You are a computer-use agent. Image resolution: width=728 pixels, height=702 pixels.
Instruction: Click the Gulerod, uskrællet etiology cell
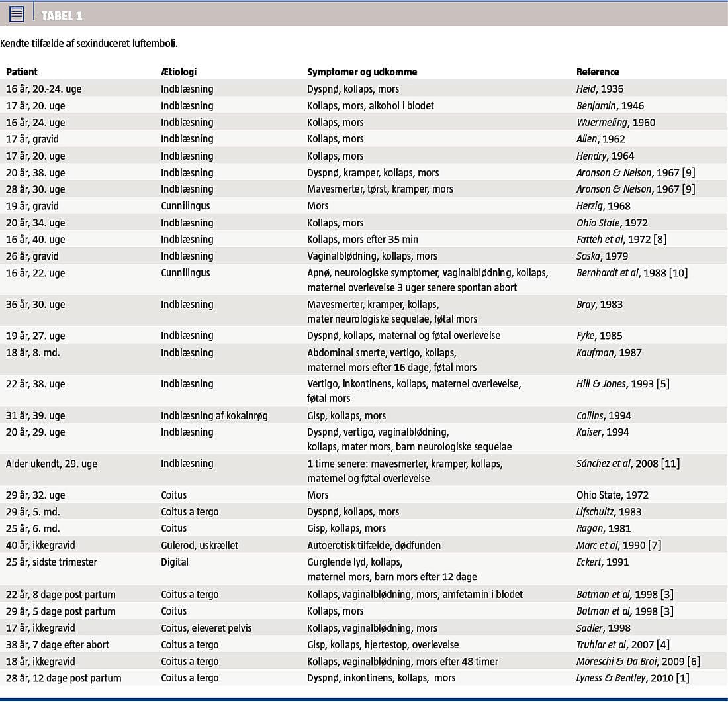pos(199,545)
